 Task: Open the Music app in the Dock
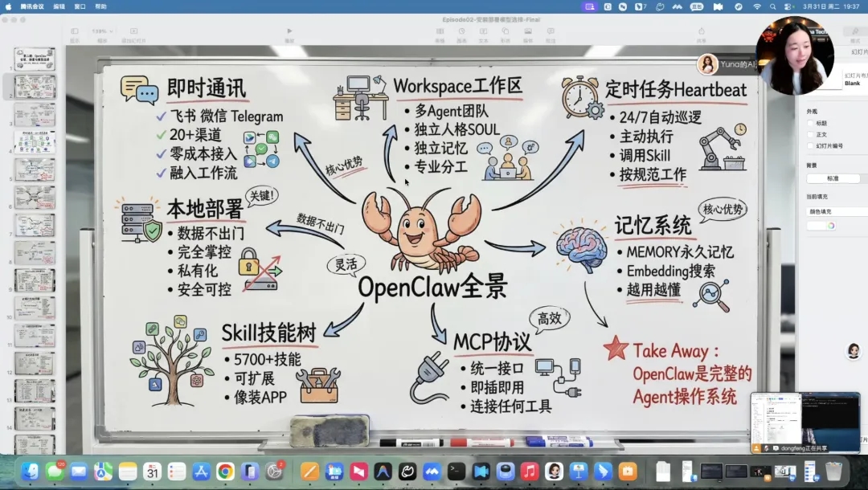pos(529,472)
